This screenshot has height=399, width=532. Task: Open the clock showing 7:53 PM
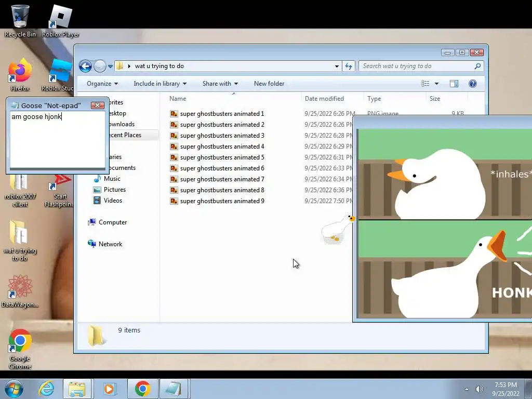point(506,389)
